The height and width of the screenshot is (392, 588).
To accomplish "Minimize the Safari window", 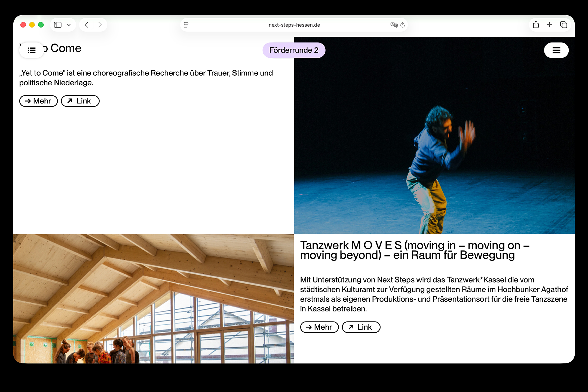I will 32,25.
